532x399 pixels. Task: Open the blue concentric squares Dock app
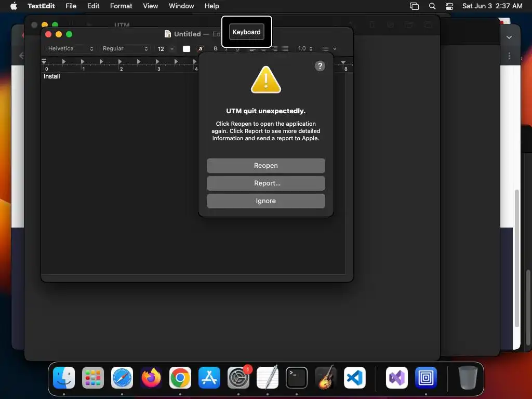[x=426, y=378]
